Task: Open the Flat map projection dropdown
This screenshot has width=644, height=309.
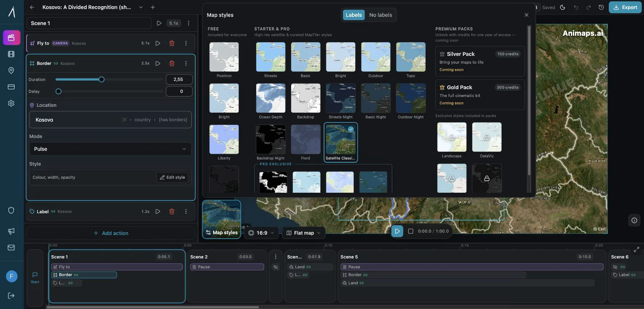Action: (304, 233)
